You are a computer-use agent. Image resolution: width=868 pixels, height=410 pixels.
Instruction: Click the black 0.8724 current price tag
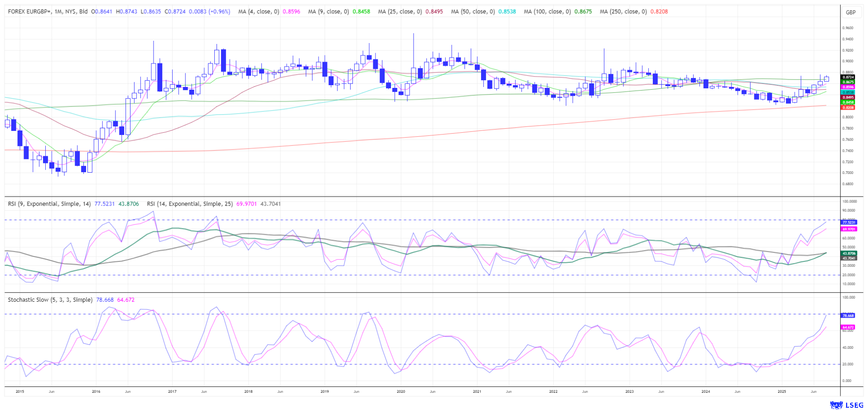pyautogui.click(x=848, y=77)
